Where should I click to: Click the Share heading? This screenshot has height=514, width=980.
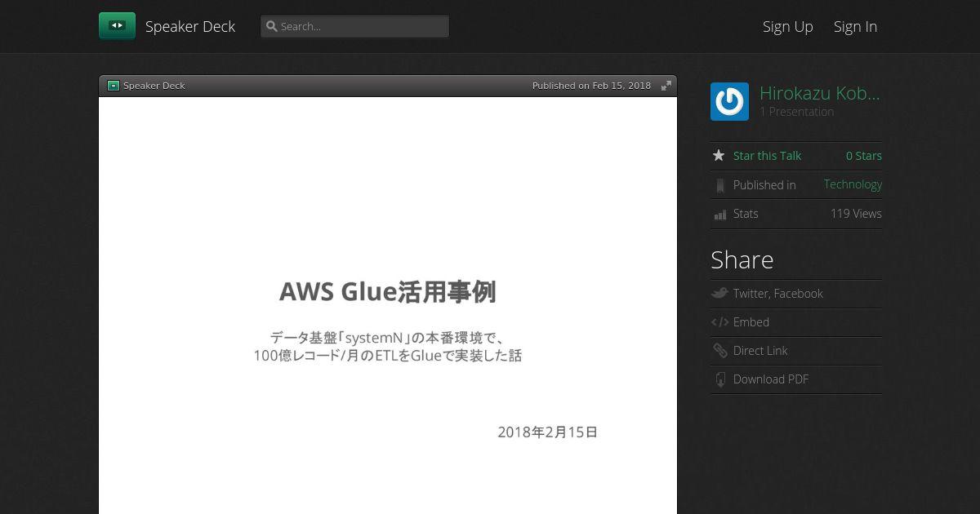point(742,260)
